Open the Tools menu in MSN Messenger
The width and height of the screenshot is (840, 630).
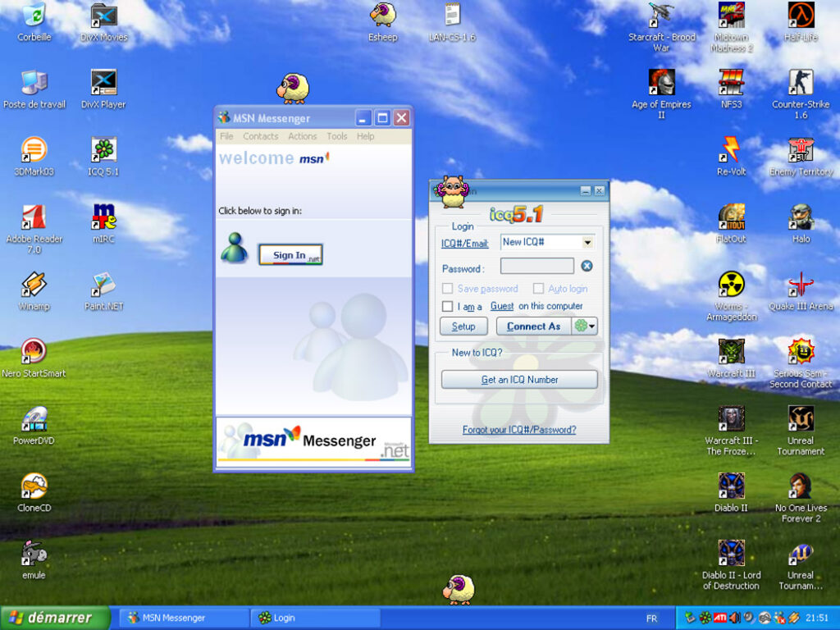tap(337, 136)
